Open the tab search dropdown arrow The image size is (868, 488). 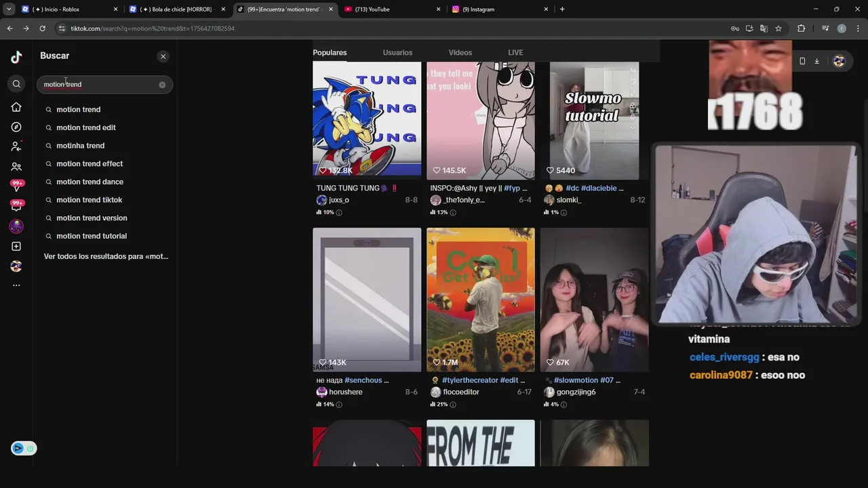9,9
